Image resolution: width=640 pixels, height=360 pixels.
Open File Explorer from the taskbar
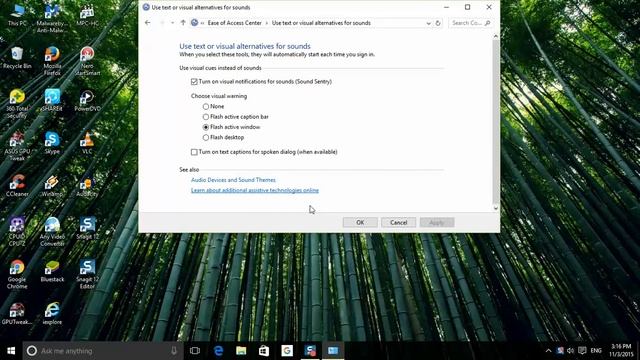(241, 351)
